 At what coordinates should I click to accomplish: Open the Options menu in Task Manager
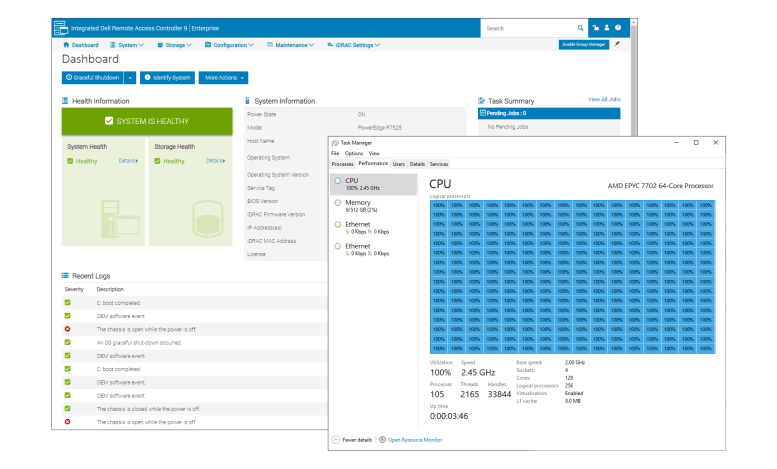pos(354,154)
